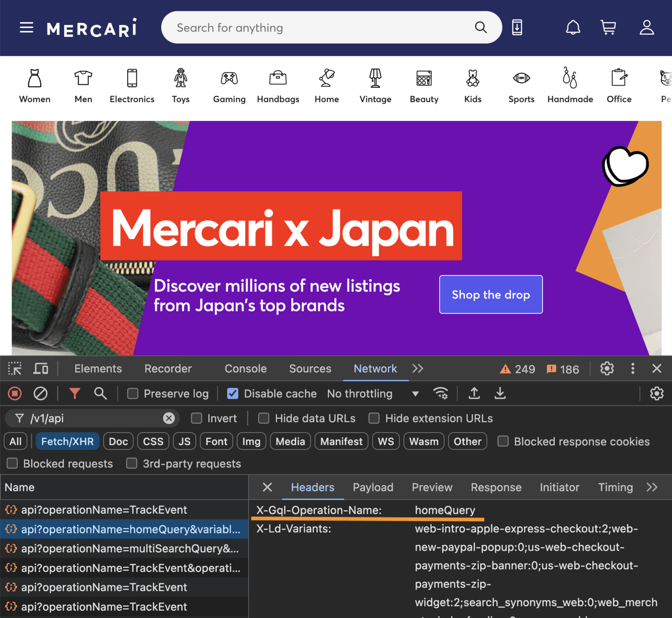This screenshot has width=672, height=618.
Task: Browse the Men category
Action: click(83, 86)
